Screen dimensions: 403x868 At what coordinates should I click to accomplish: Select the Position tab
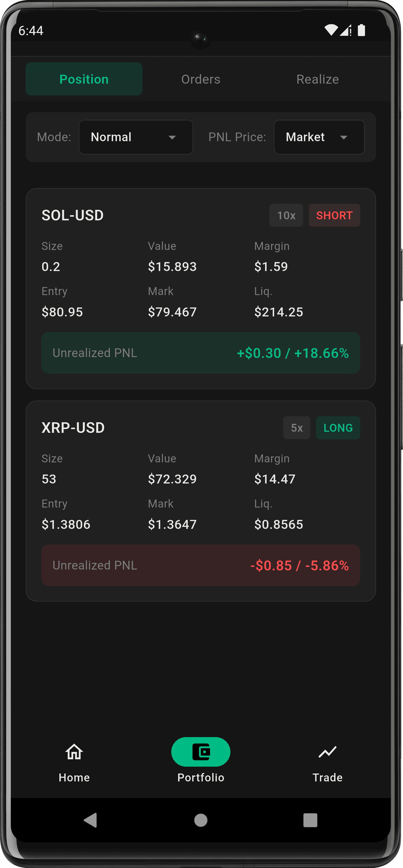tap(84, 79)
